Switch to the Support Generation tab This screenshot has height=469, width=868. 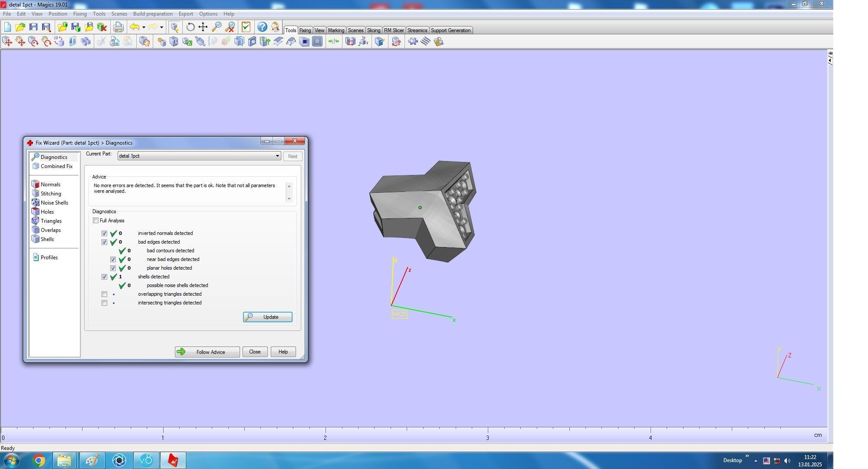pos(450,30)
